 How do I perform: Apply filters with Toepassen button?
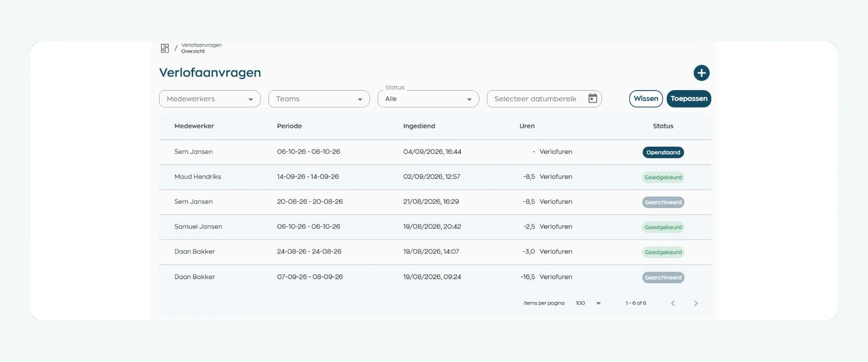(689, 99)
